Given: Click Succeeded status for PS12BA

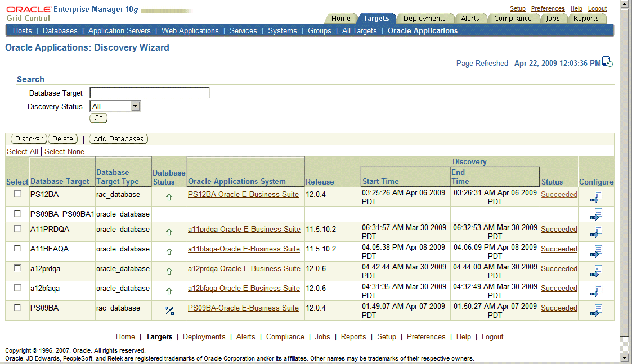Looking at the screenshot, I should click(x=559, y=194).
